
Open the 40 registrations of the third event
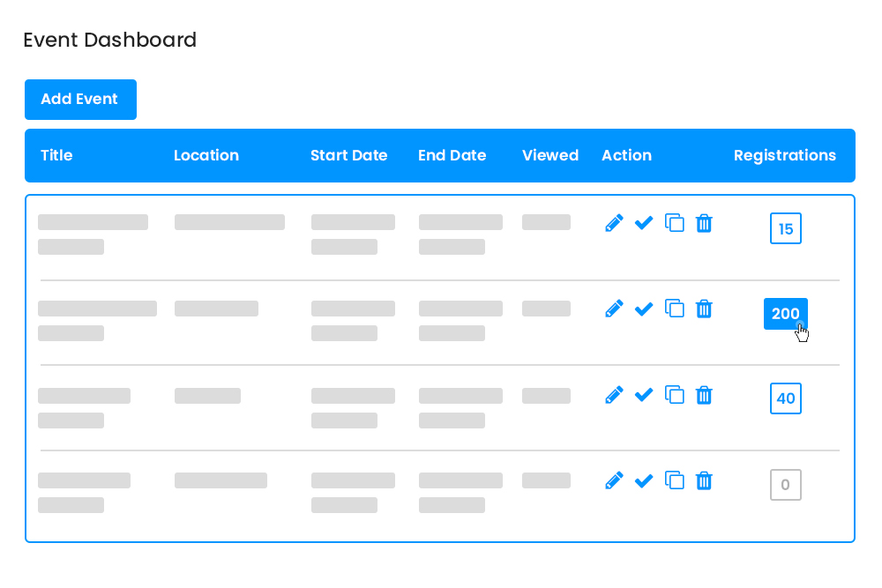(785, 398)
